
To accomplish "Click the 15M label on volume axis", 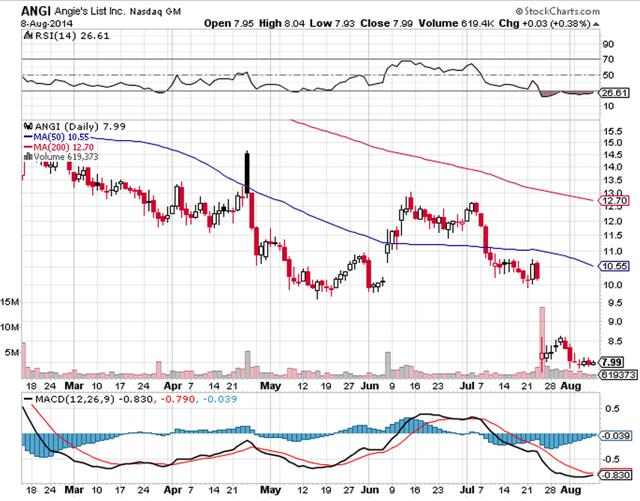I will pyautogui.click(x=10, y=302).
